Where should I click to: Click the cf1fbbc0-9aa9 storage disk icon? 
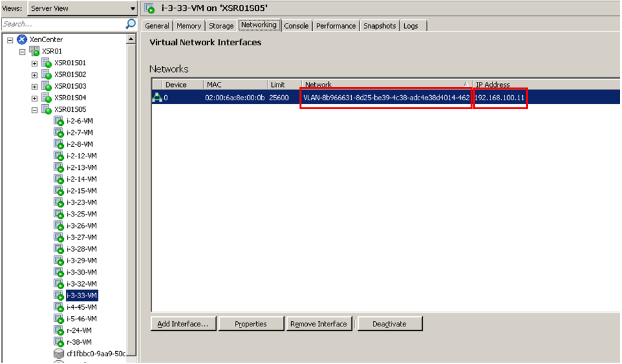click(59, 353)
